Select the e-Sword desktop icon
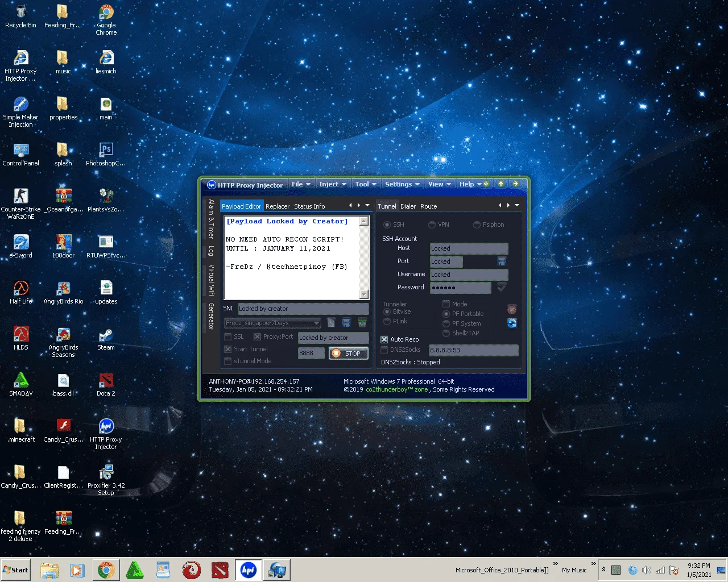This screenshot has width=728, height=582. coord(21,247)
